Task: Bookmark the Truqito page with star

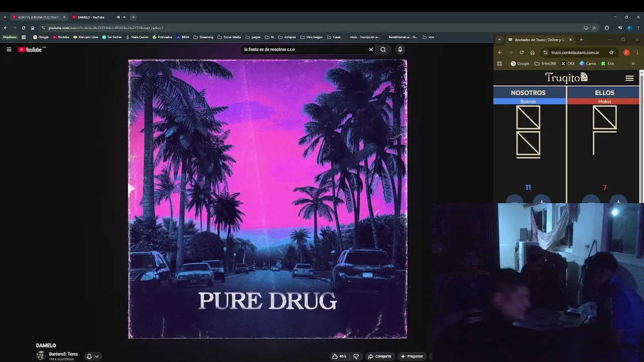Action: (x=611, y=52)
